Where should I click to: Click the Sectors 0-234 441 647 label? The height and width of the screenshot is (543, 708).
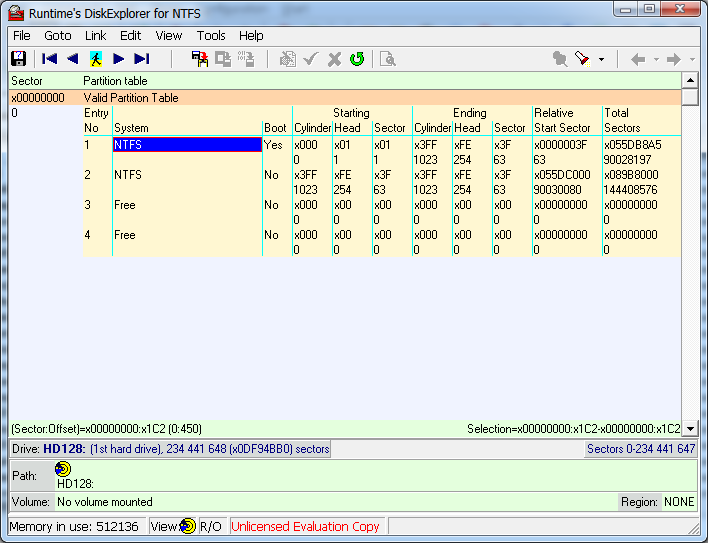641,449
